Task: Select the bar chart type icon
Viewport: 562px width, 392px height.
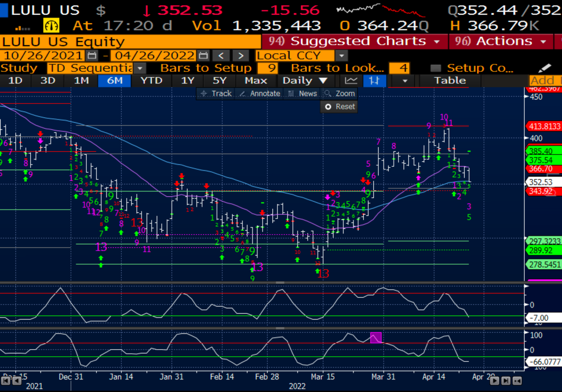Action: (x=374, y=81)
